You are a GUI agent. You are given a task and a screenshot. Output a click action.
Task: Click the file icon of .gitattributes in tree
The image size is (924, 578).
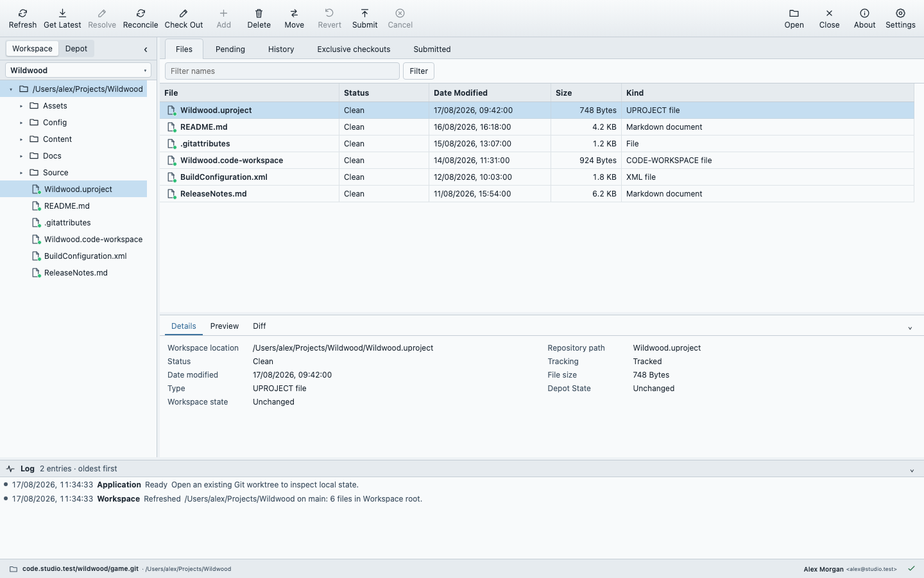point(37,223)
